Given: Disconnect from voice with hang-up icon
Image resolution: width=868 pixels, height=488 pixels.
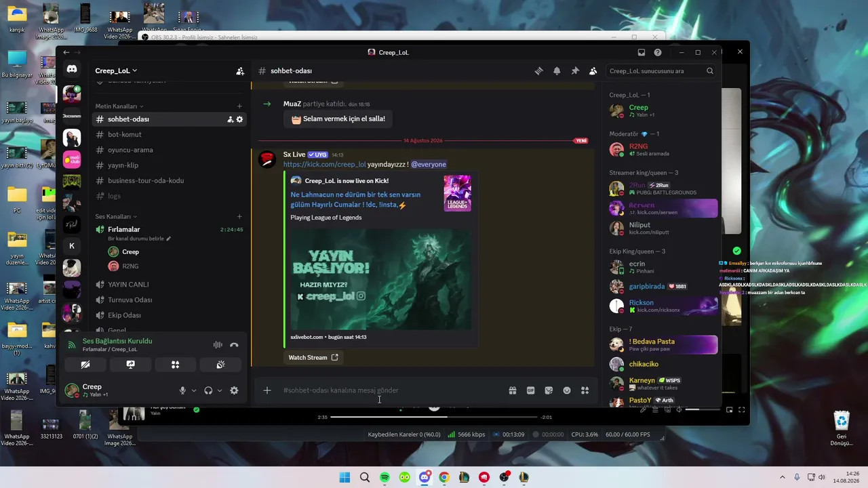Looking at the screenshot, I should tap(234, 345).
